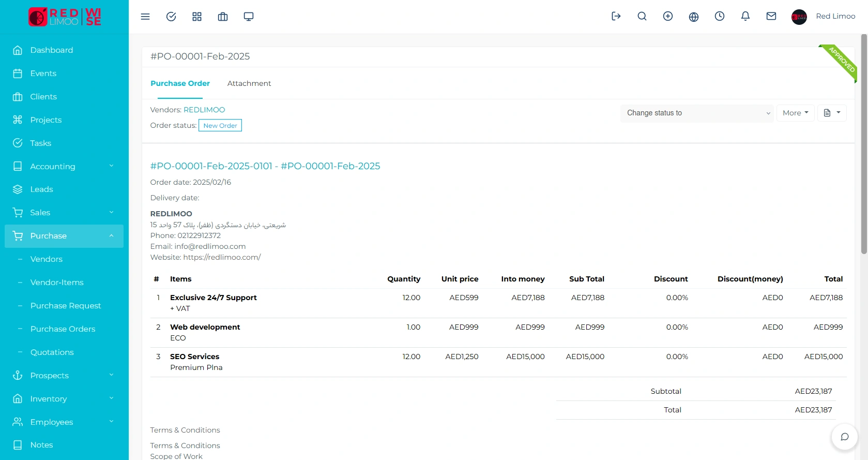Switch to the Attachment tab
The image size is (868, 460).
[249, 83]
